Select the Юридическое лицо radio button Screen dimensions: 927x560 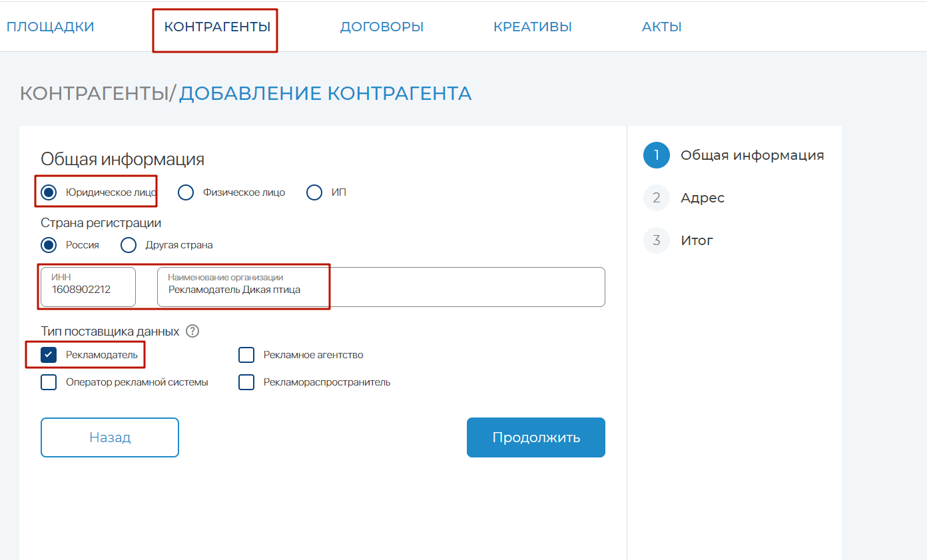[x=49, y=192]
